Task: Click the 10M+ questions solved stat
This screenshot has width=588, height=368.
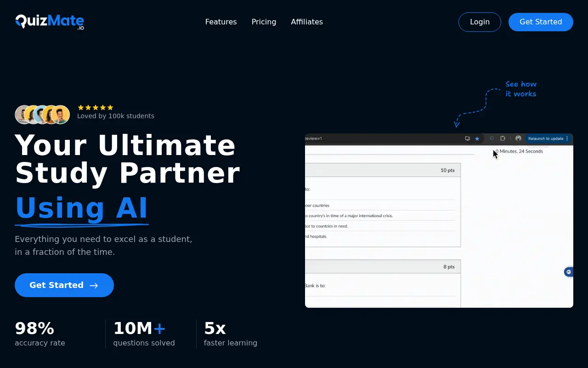Action: tap(144, 334)
